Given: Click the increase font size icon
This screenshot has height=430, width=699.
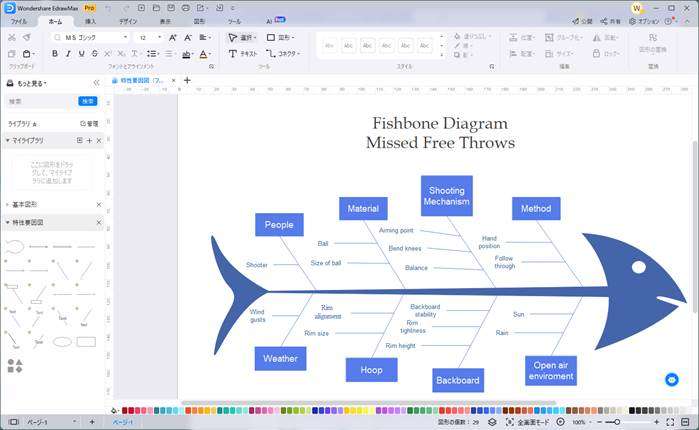Looking at the screenshot, I should point(173,37).
